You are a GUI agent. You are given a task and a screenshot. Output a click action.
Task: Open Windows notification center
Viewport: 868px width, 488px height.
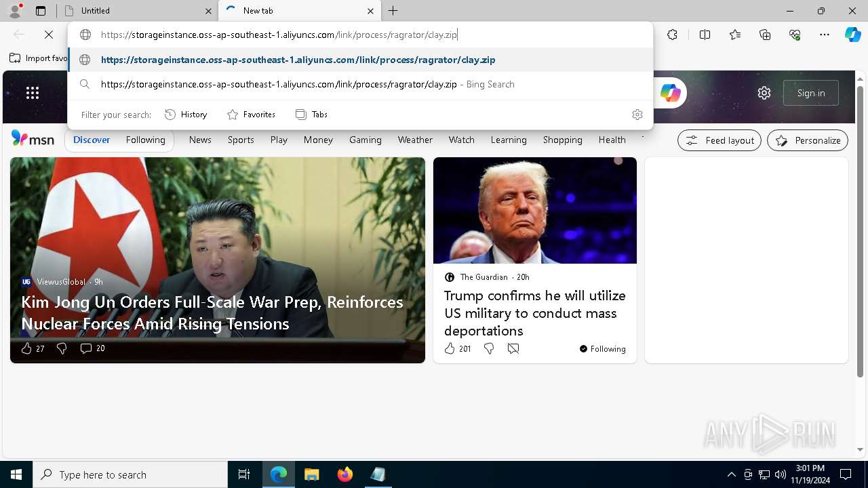click(x=846, y=474)
